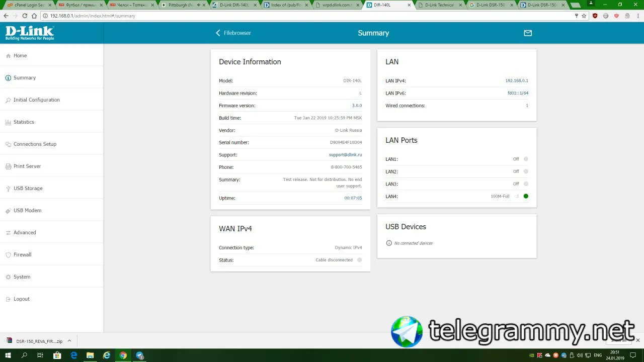Switch to the cPanel Login browser tab
Screen dimensions: 644x362
(29, 5)
